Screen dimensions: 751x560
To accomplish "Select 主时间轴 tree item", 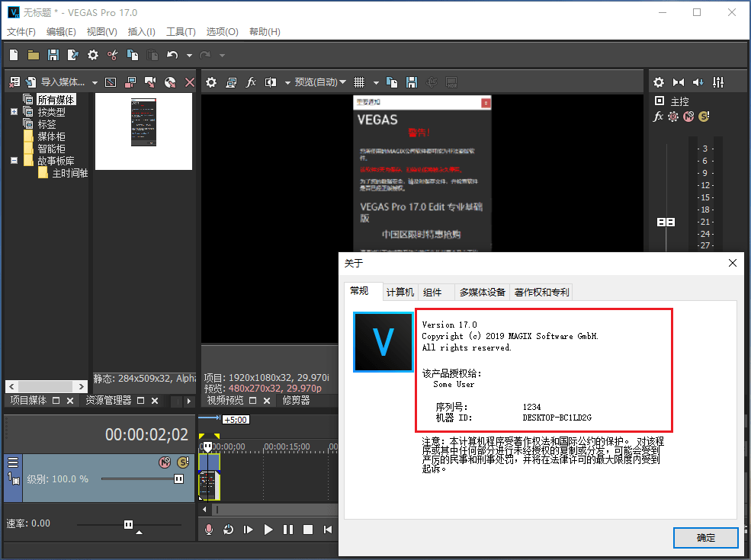I will [70, 173].
